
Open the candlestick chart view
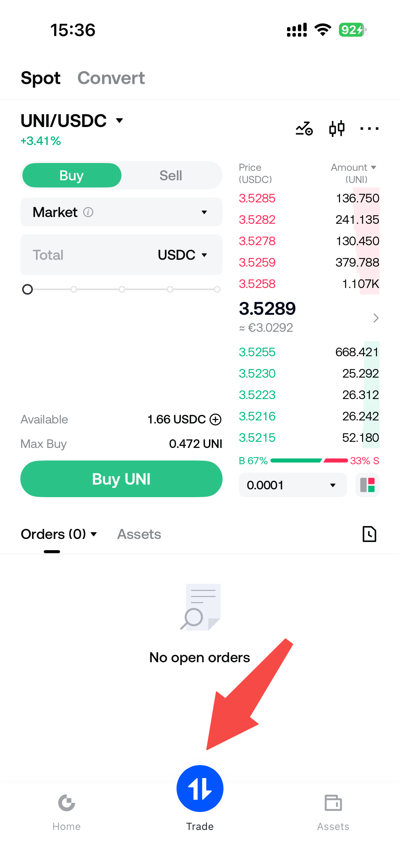pyautogui.click(x=337, y=129)
